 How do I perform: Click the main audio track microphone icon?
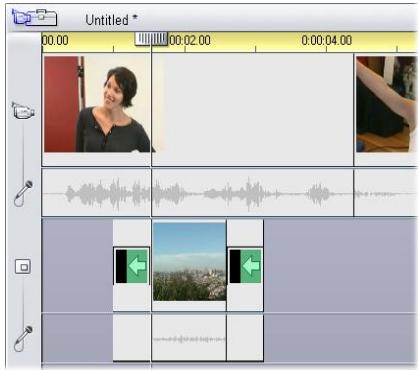pyautogui.click(x=23, y=193)
